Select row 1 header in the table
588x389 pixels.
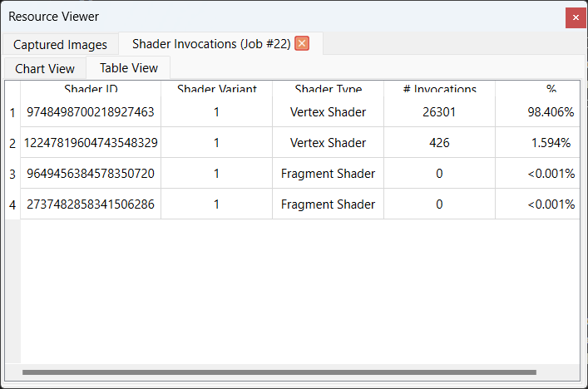[12, 112]
